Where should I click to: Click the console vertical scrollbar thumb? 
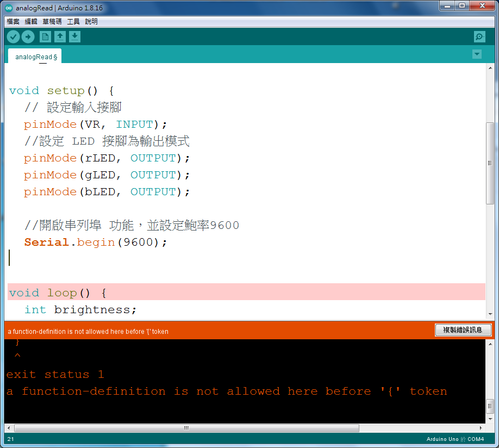(490, 406)
